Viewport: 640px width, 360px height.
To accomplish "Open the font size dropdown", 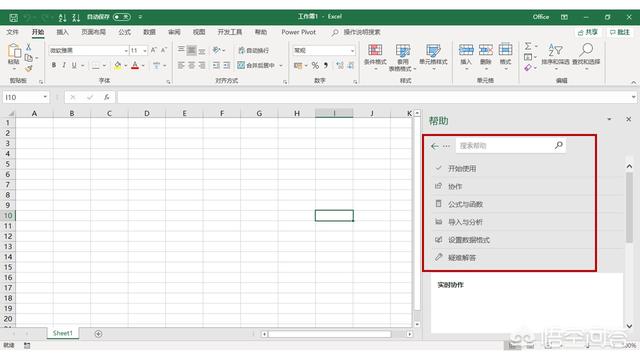I will click(144, 51).
